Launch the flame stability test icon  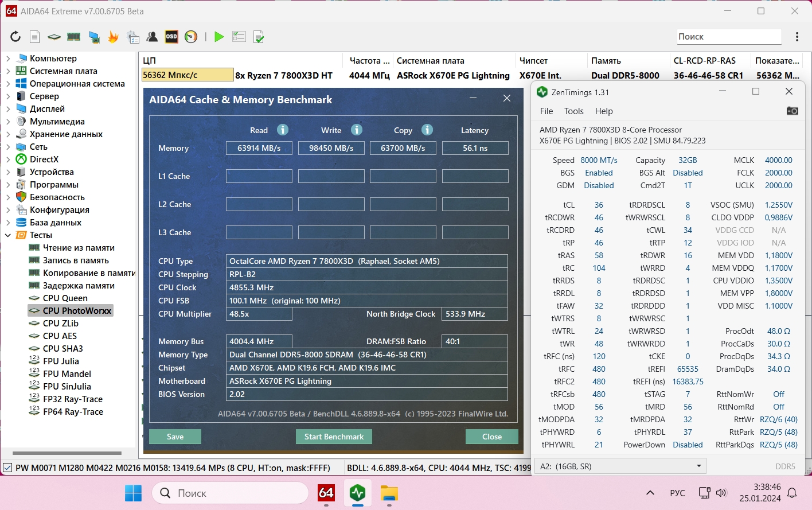pyautogui.click(x=114, y=37)
